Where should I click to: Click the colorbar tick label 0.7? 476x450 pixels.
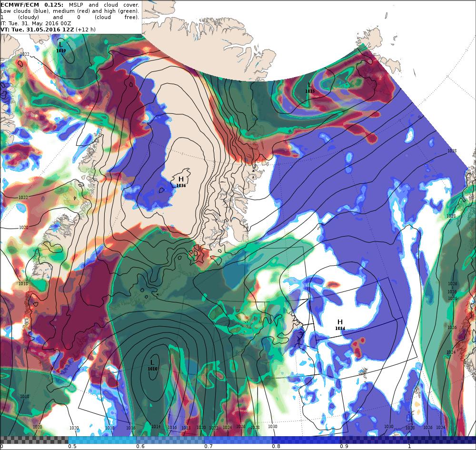[x=208, y=446]
